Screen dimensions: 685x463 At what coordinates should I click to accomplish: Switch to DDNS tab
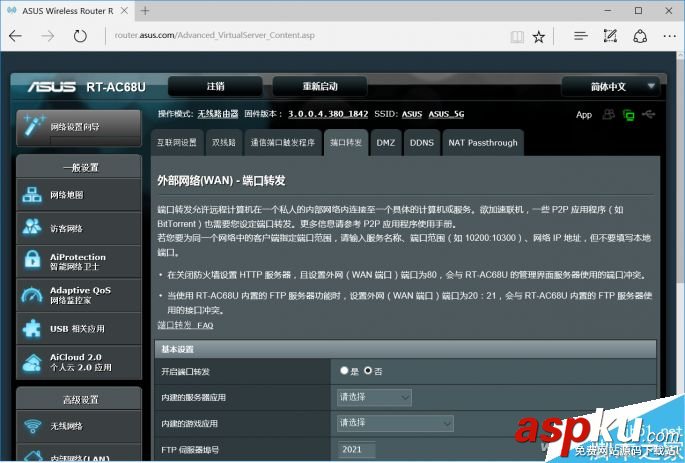(422, 142)
